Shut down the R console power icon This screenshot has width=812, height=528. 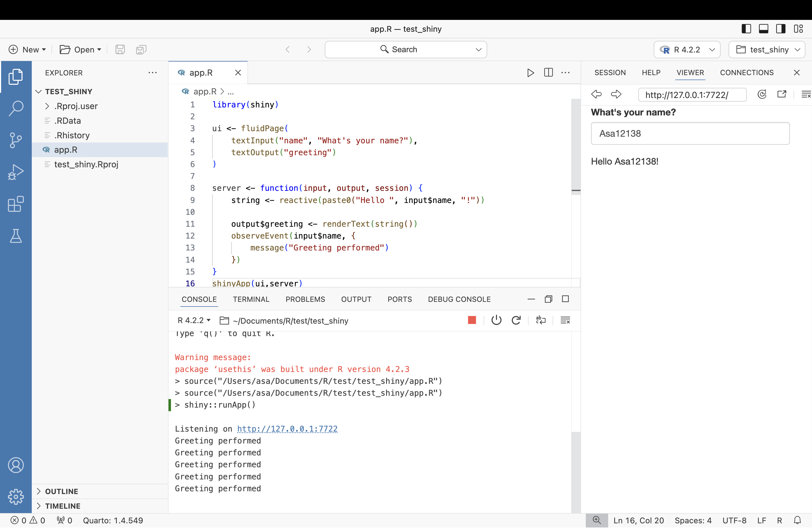click(x=496, y=320)
